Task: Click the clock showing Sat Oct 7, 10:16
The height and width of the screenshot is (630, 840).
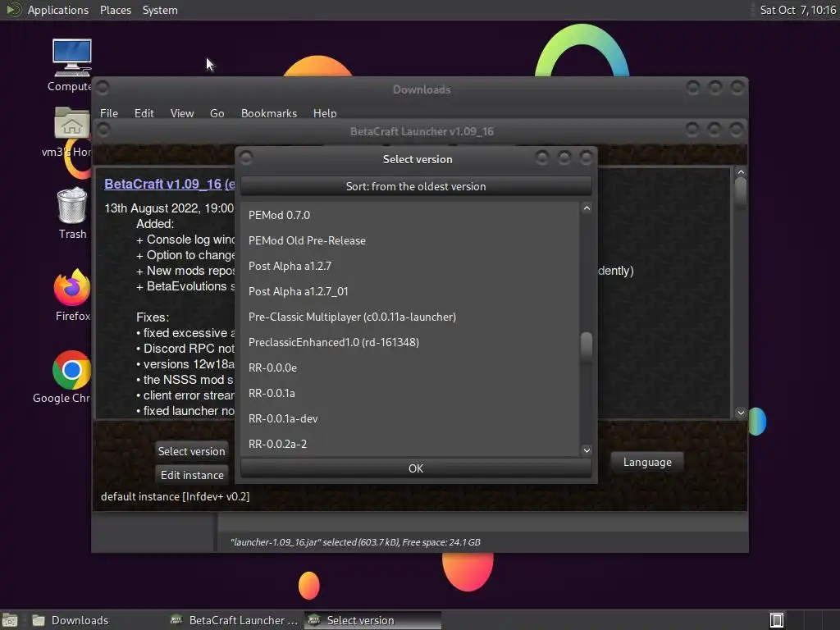Action: (x=797, y=10)
